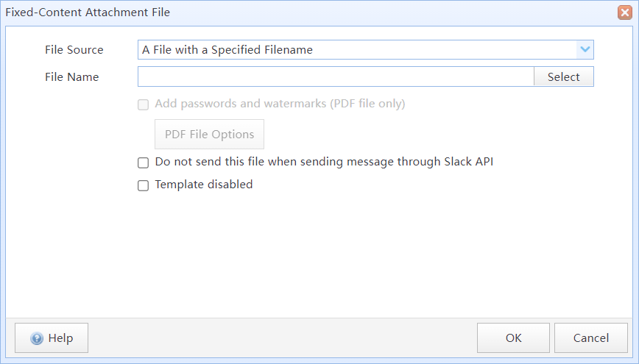This screenshot has width=639, height=364.
Task: Close the dialog with the red X icon
Action: click(x=625, y=13)
